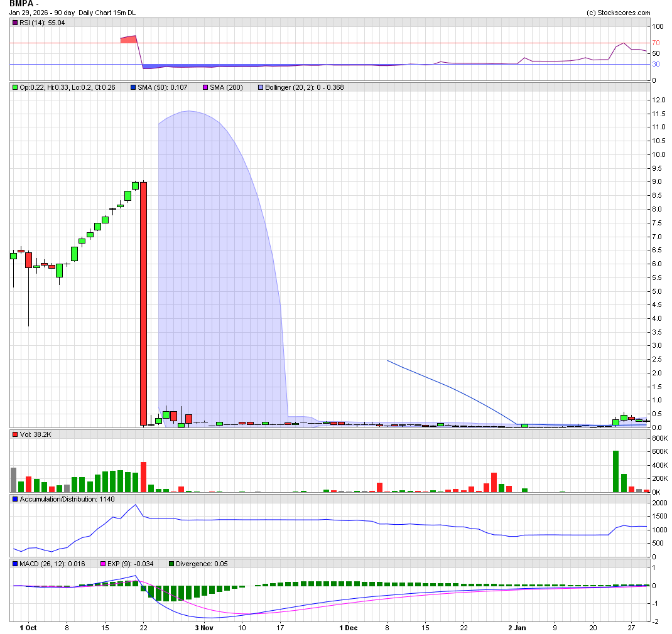Click the long-wick red candle in early October
This screenshot has height=634, width=672.
coord(29,260)
